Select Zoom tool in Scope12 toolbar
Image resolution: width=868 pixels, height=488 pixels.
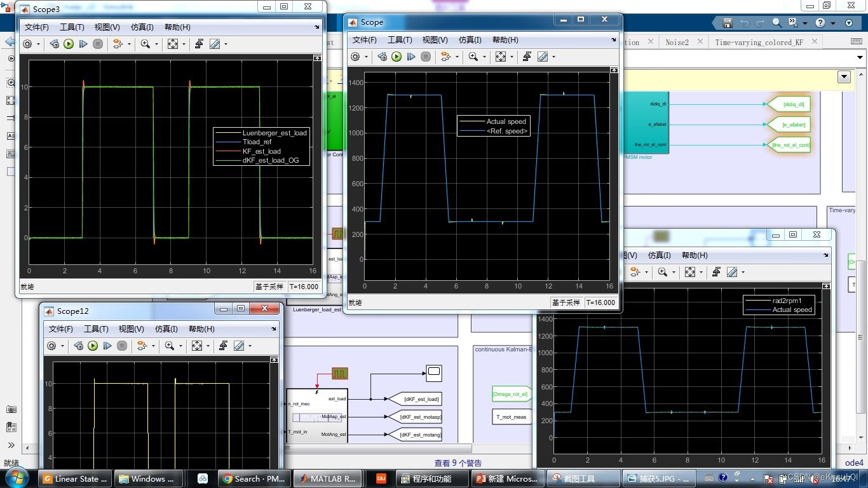tap(170, 346)
